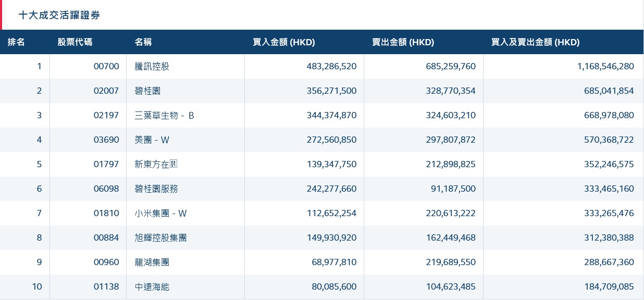
Task: Click buy amount 483,286,520
Action: coord(332,67)
